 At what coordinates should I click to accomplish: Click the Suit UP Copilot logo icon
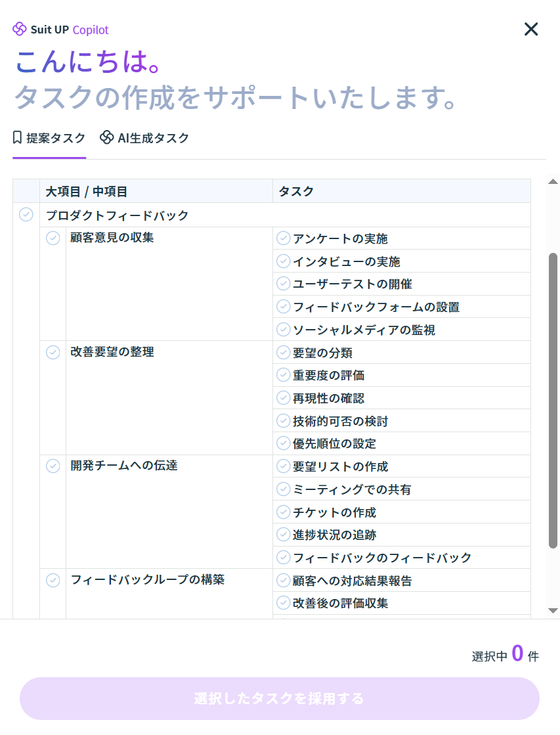coord(20,30)
